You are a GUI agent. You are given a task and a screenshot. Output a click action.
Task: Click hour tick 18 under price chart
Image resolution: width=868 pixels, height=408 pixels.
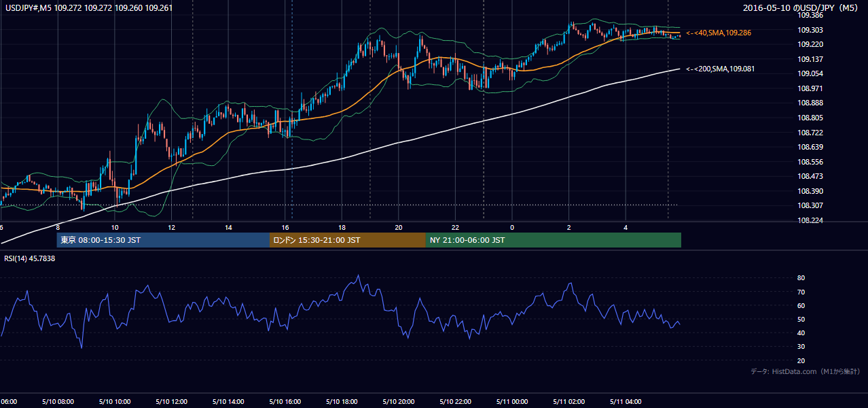(x=342, y=228)
